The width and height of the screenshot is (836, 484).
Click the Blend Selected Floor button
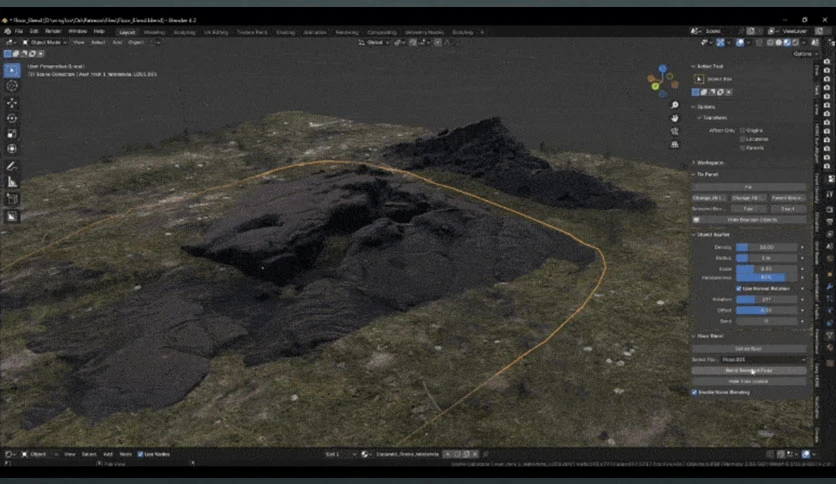coord(749,370)
